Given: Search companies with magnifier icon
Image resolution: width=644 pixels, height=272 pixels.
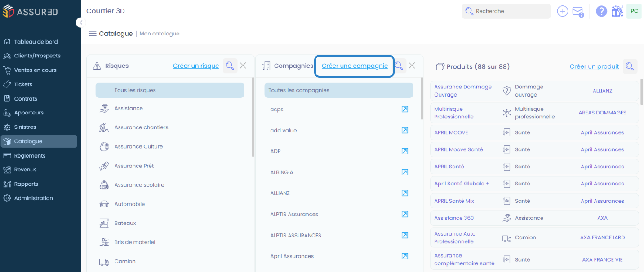Looking at the screenshot, I should (x=399, y=66).
